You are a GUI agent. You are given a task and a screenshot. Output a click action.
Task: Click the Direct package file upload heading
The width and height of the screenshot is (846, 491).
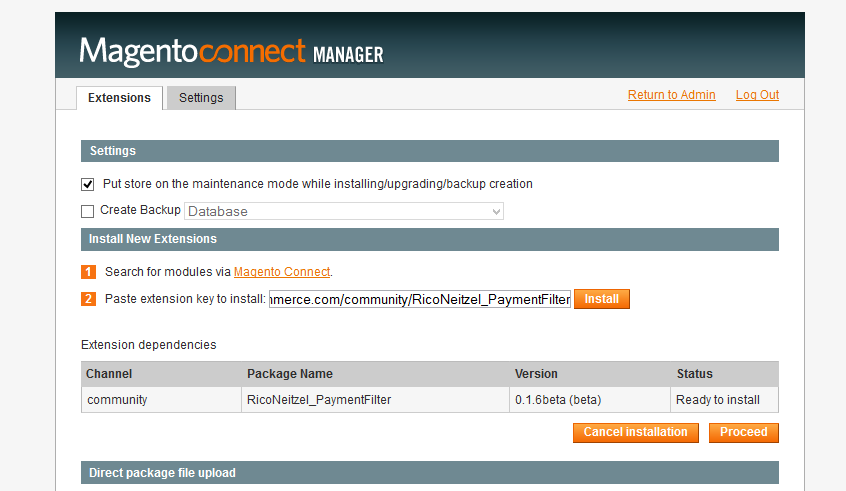430,473
